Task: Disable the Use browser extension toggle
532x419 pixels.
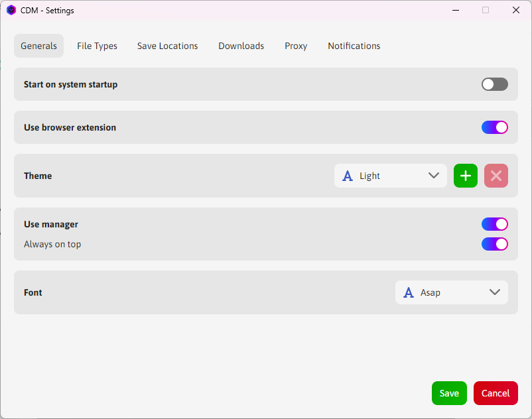Action: [494, 127]
